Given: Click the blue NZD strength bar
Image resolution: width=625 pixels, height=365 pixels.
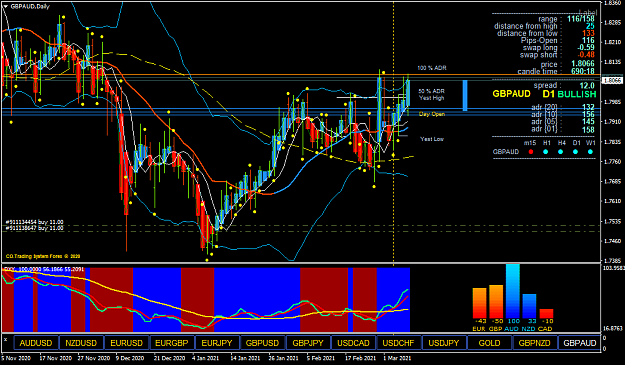Looking at the screenshot, I should (x=529, y=306).
